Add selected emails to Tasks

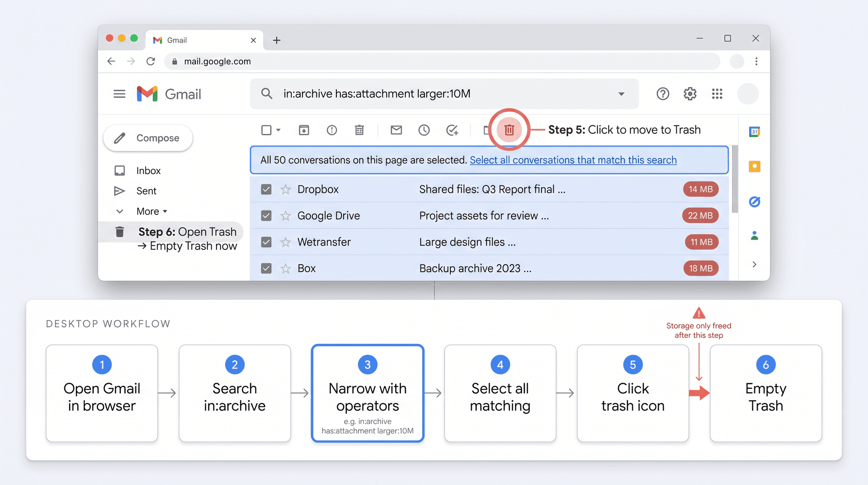(453, 130)
